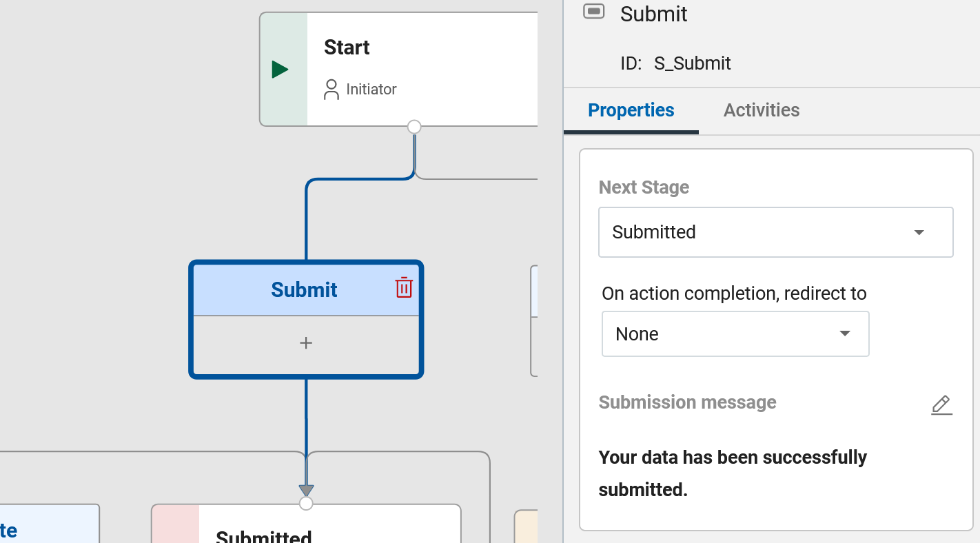The image size is (980, 543).
Task: Click the play icon on the Start node
Action: (279, 69)
